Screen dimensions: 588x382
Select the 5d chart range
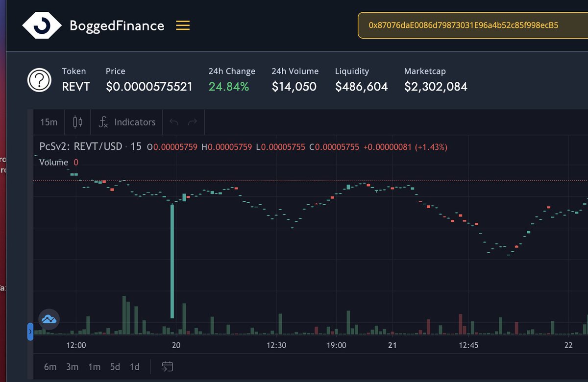point(114,366)
